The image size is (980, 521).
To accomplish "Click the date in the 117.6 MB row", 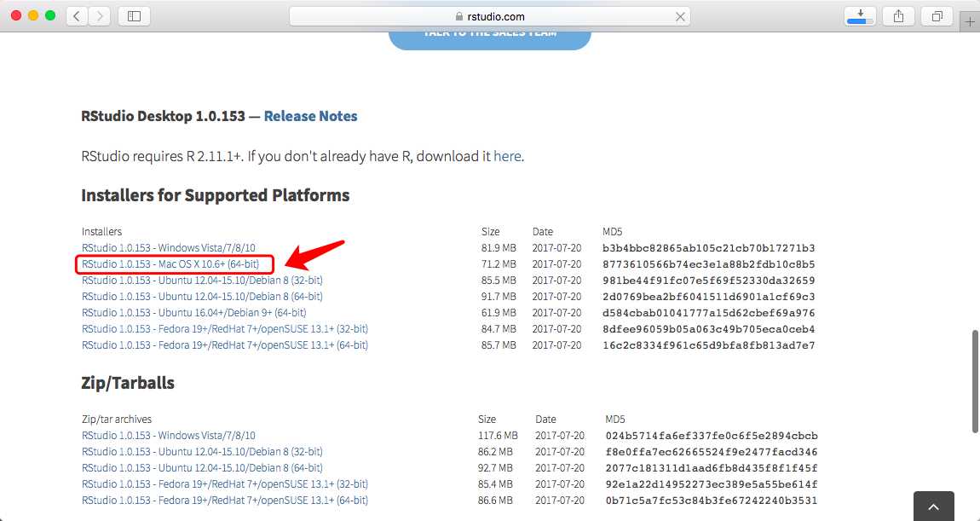I will point(560,436).
